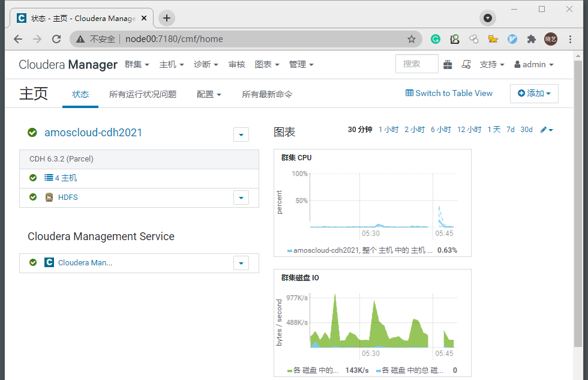Click the insecure-site warning triangle icon

point(80,39)
